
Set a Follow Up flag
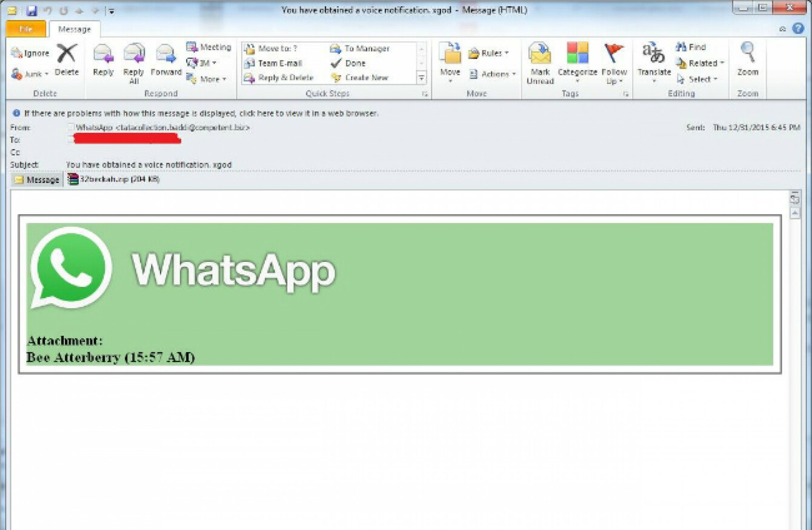(614, 63)
